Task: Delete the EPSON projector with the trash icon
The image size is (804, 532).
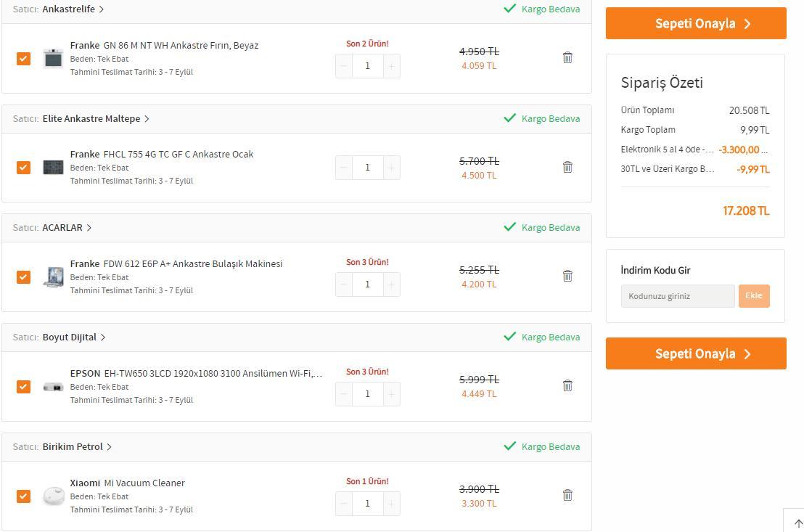Action: (567, 385)
